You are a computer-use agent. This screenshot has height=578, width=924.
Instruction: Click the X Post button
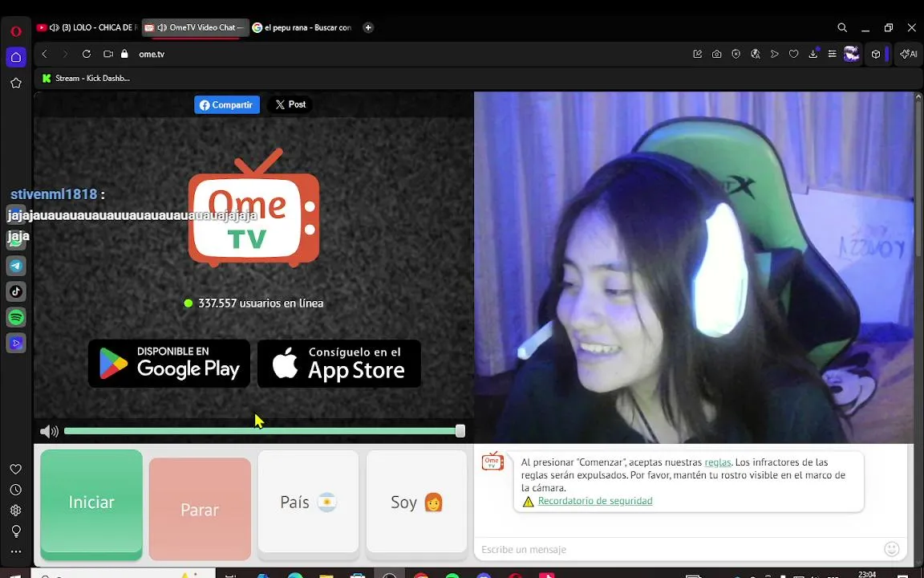tap(290, 104)
